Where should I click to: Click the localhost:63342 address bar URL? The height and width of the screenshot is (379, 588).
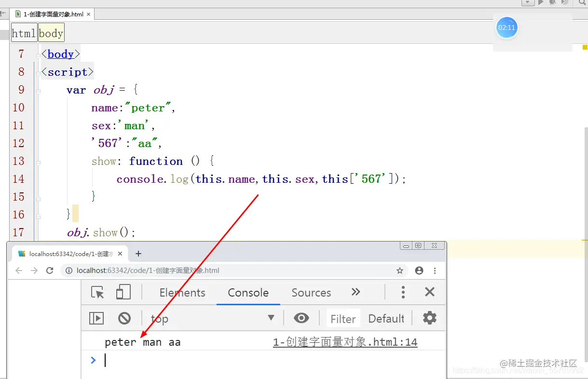point(148,271)
